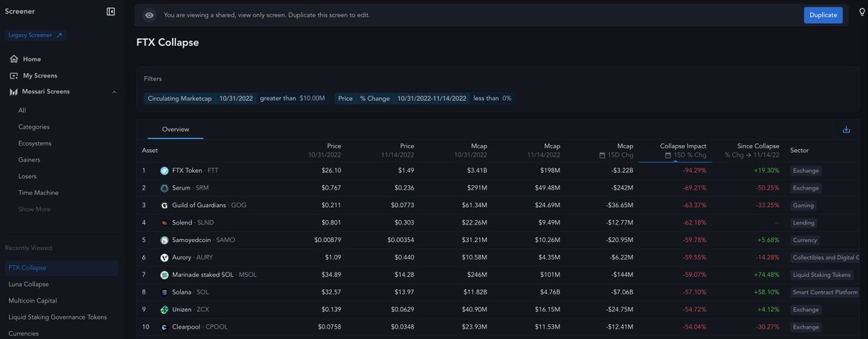This screenshot has width=868, height=339.
Task: Collapse the Screener sidebar panel icon
Action: (111, 12)
